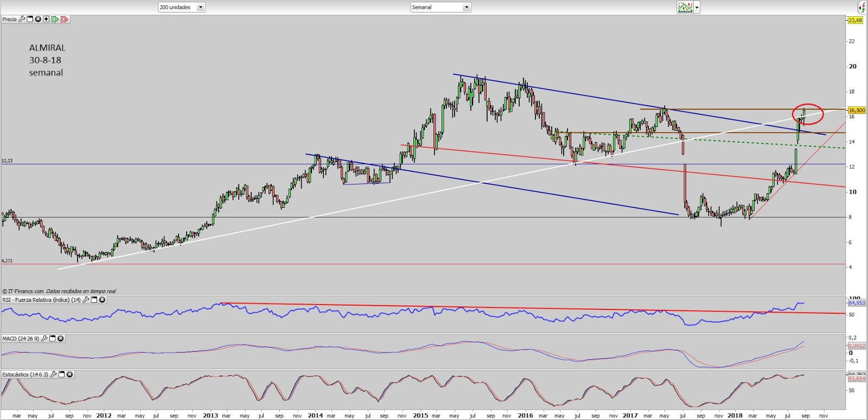Image resolution: width=868 pixels, height=420 pixels.
Task: Open Precio panel settings wrench
Action: (22, 19)
